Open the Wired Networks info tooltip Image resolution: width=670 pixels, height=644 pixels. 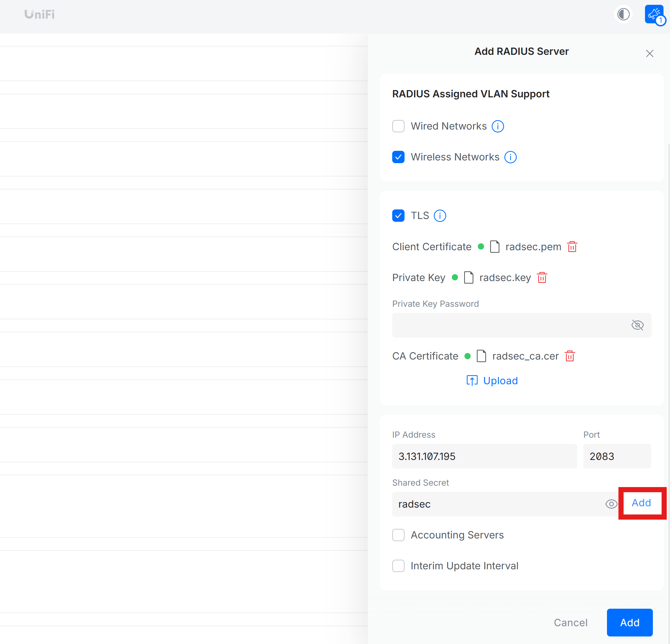pyautogui.click(x=498, y=126)
